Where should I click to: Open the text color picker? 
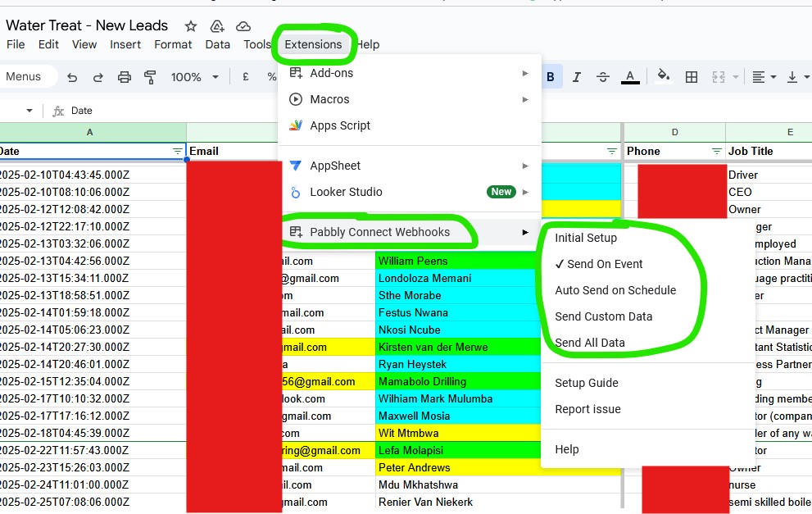coord(630,77)
